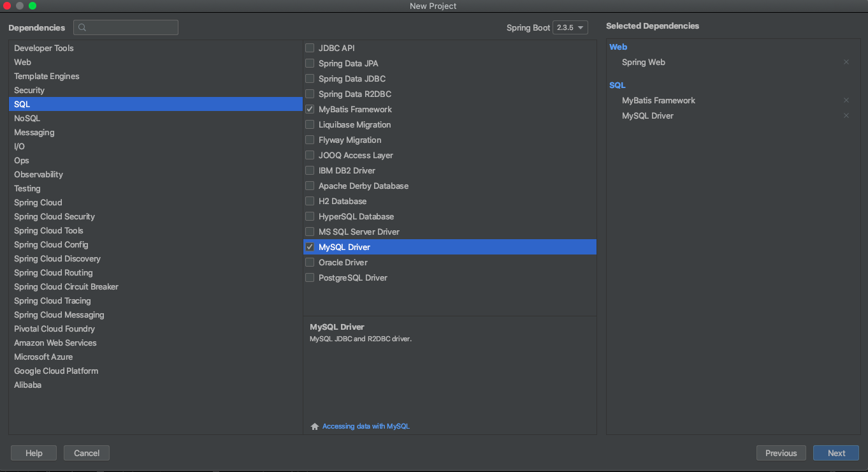Open Spring Cloud Circuit Breaker category
Viewport: 868px width, 472px height.
click(156, 287)
